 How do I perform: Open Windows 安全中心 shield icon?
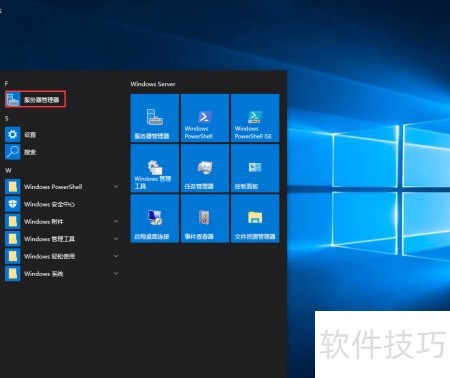click(x=13, y=204)
